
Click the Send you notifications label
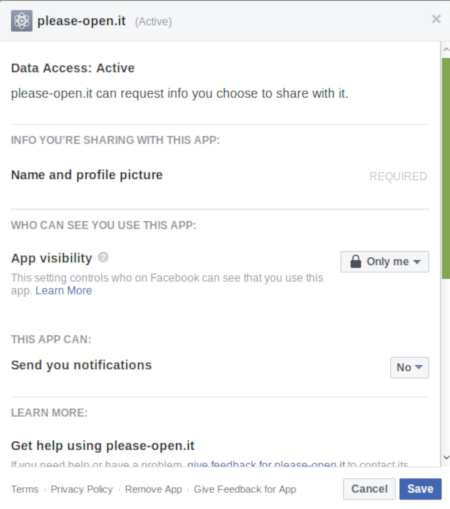[x=81, y=365]
